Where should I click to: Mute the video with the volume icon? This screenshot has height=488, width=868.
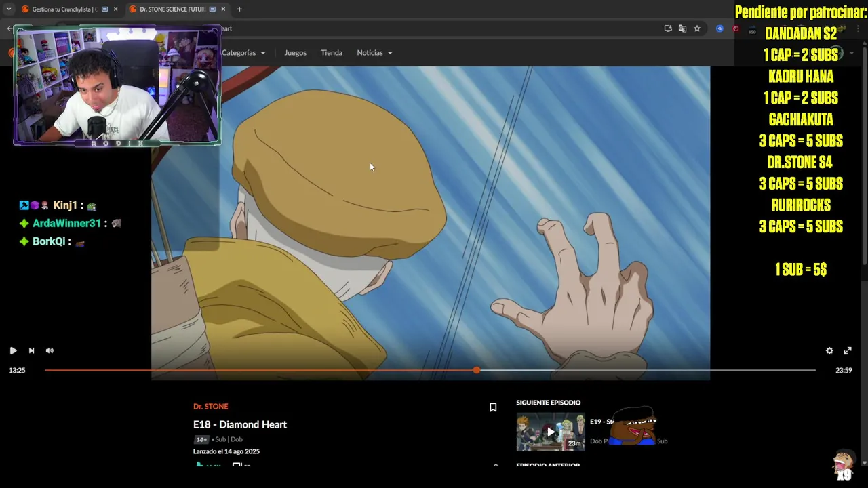pyautogui.click(x=50, y=350)
